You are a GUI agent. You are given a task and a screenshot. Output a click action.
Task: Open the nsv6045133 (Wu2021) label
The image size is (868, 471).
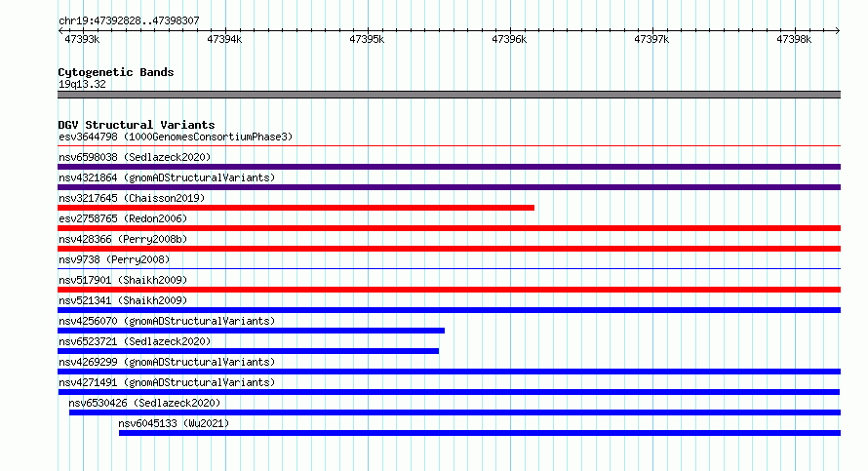(x=174, y=423)
